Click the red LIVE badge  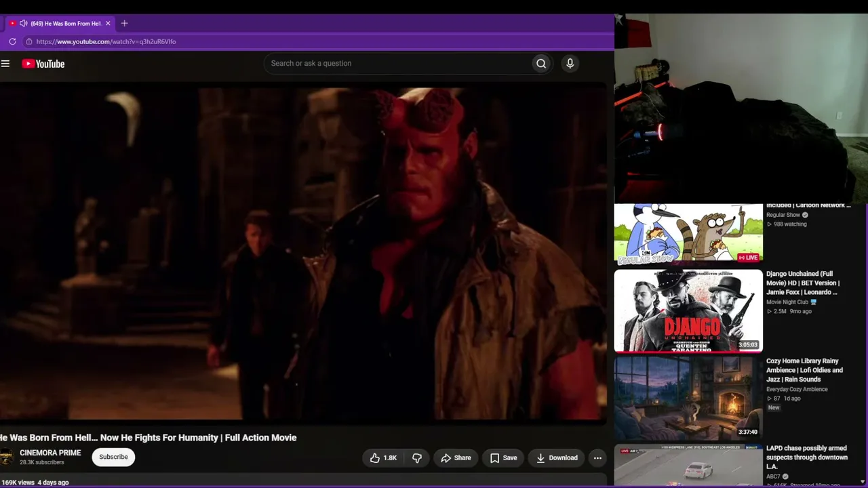pos(748,258)
